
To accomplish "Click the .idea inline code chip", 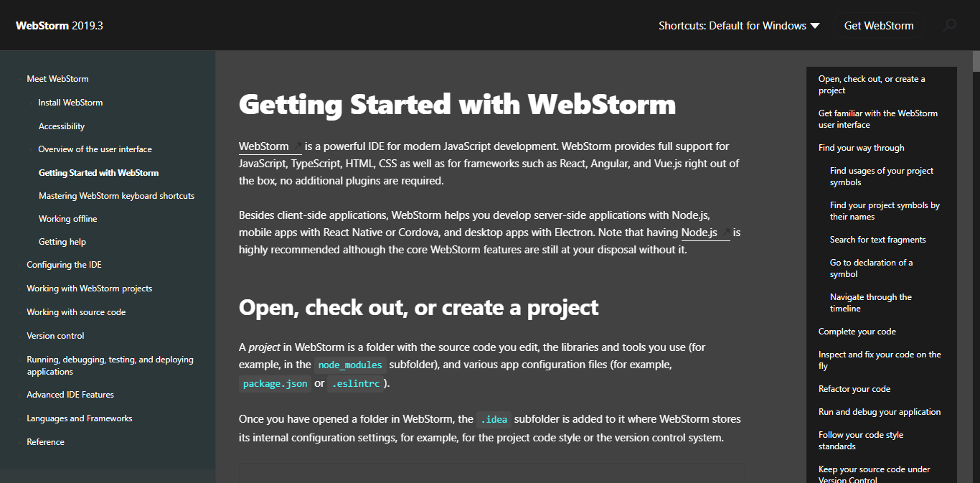I will [494, 418].
